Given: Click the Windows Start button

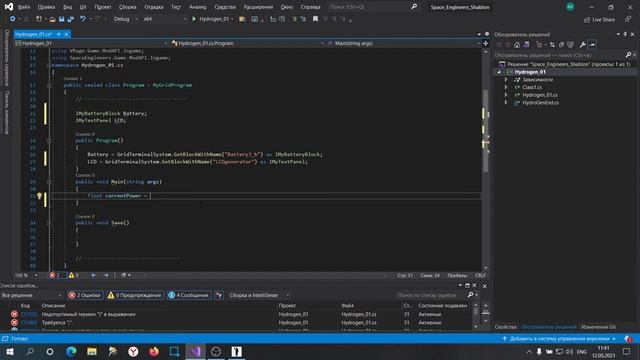Looking at the screenshot, I should pyautogui.click(x=9, y=351).
